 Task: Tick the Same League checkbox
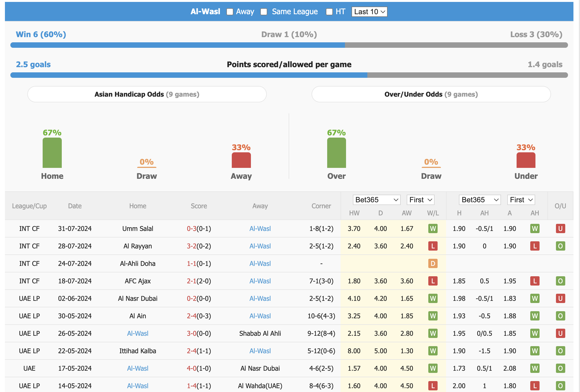click(x=264, y=12)
